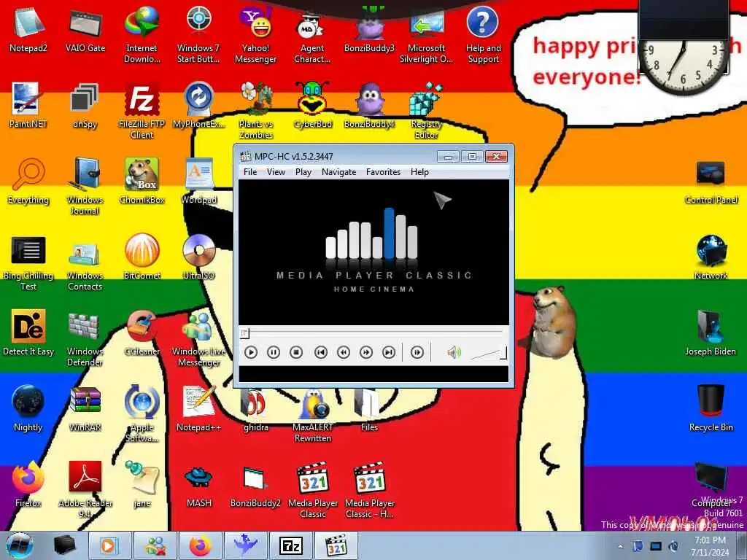Image resolution: width=747 pixels, height=560 pixels.
Task: Select the Network desktop icon
Action: 711,257
